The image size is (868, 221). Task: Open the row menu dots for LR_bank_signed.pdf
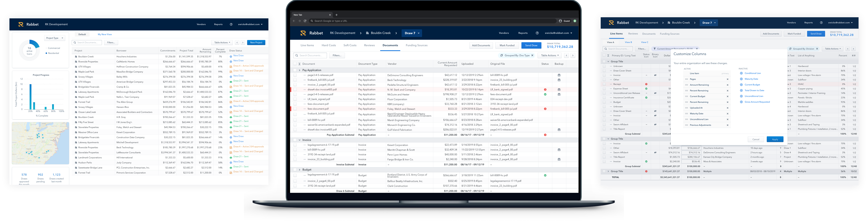pos(305,99)
